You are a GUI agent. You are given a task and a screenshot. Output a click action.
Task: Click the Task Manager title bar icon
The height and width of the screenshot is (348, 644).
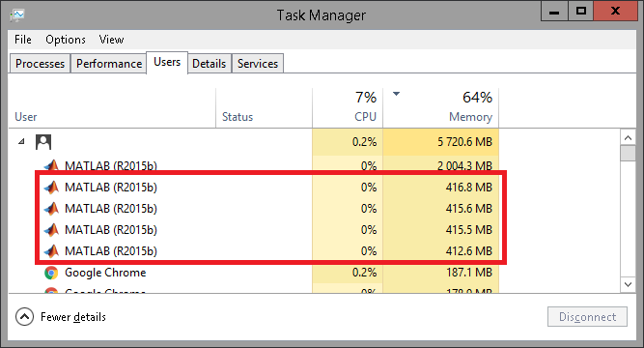click(17, 15)
